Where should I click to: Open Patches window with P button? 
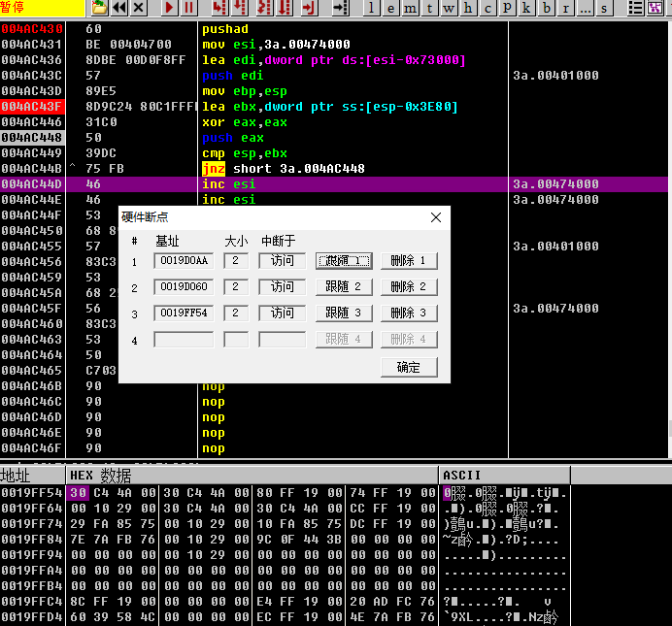pos(507,8)
